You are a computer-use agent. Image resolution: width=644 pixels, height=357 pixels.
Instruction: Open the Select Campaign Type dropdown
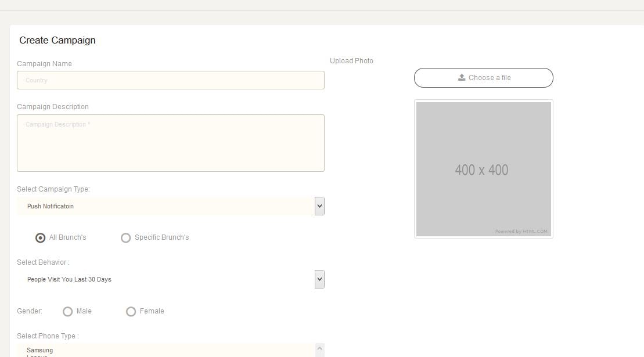171,206
